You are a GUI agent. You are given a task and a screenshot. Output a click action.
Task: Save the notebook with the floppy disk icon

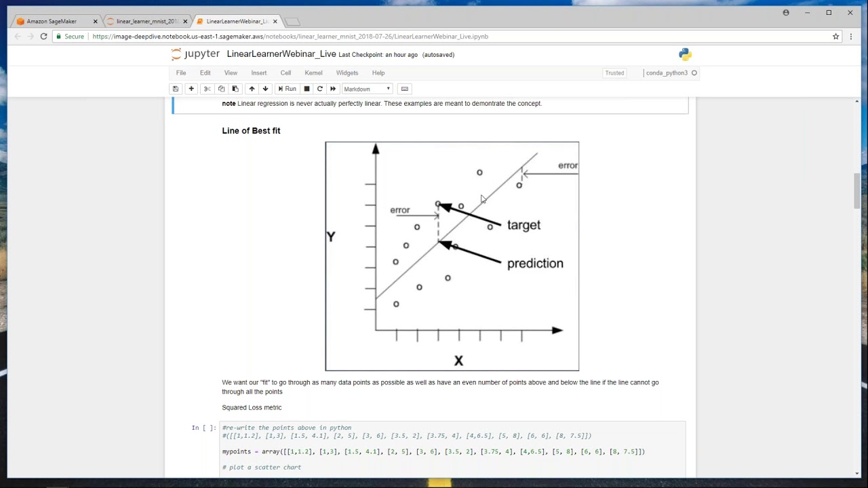[x=176, y=89]
